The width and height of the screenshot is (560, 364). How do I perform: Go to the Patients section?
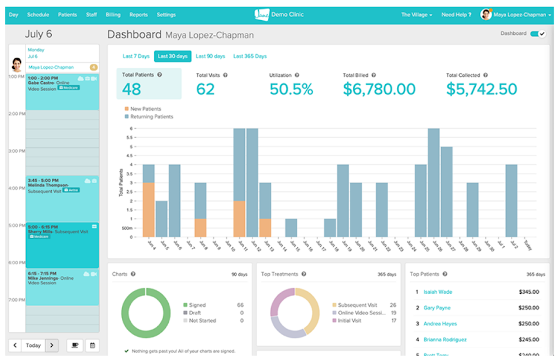[67, 15]
